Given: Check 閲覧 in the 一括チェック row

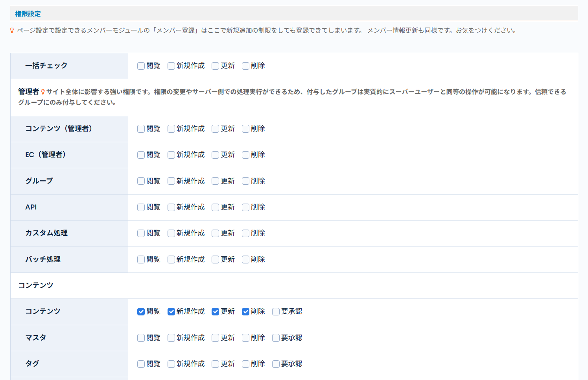Looking at the screenshot, I should pyautogui.click(x=141, y=66).
